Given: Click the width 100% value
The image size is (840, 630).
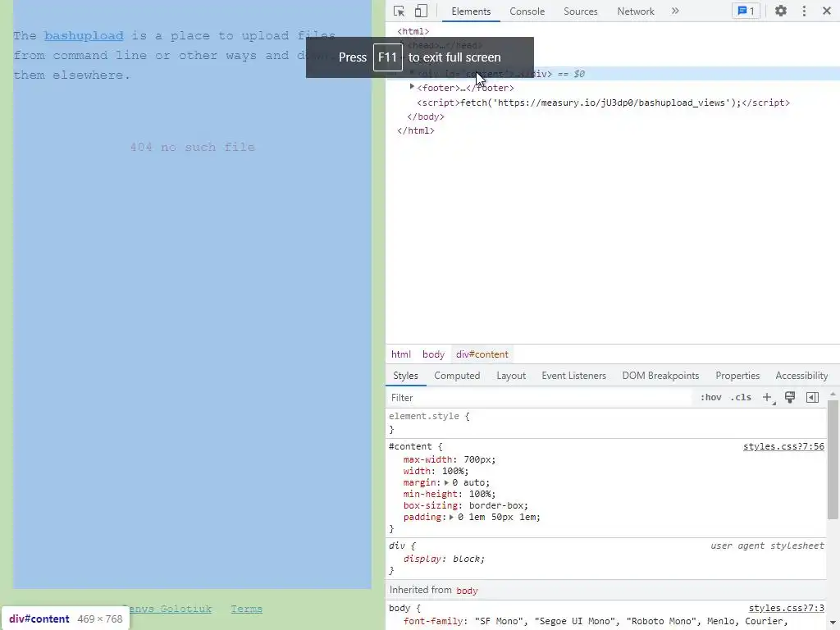Looking at the screenshot, I should point(453,472).
